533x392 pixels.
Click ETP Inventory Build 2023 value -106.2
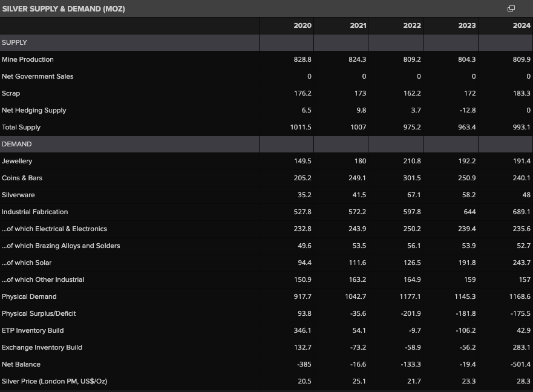[466, 330]
